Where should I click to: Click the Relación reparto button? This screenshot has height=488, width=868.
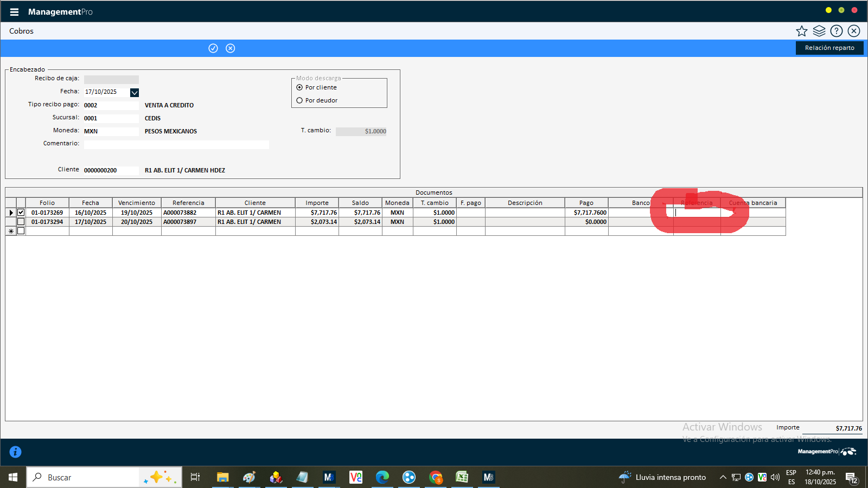coord(829,48)
